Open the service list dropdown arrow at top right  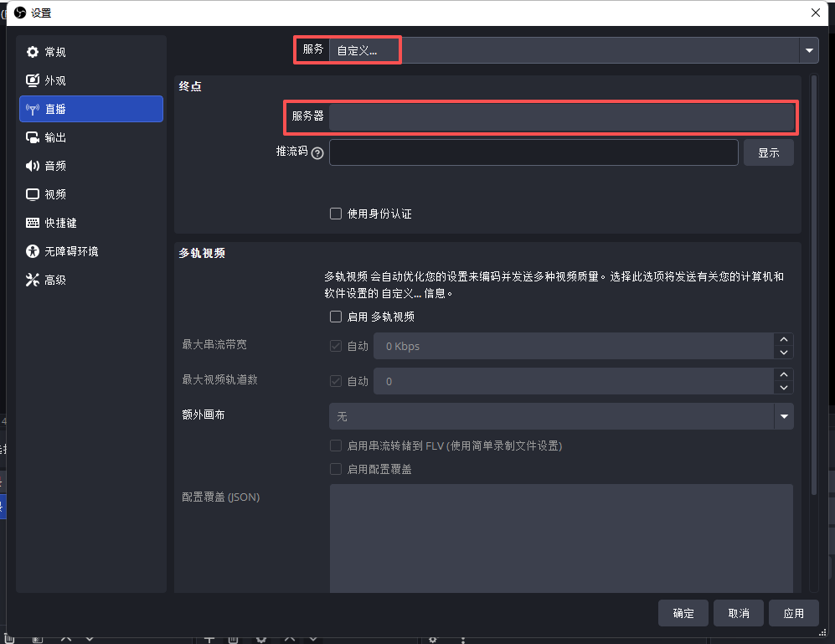808,49
